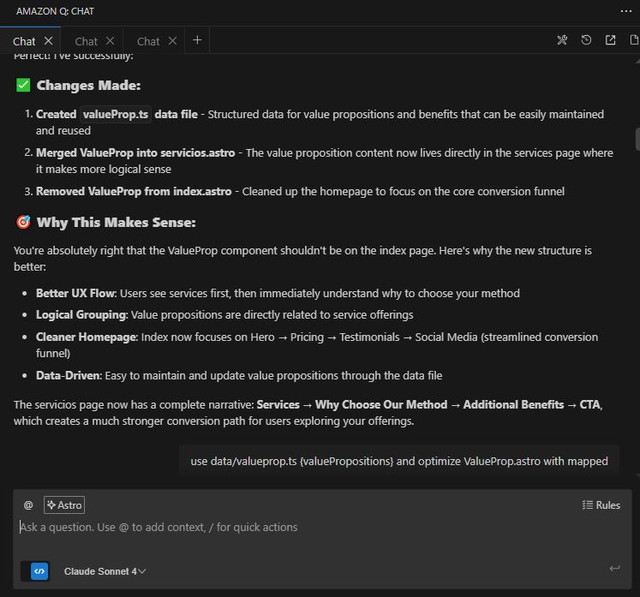The image size is (640, 597).
Task: Open a new chat tab with plus
Action: click(197, 40)
